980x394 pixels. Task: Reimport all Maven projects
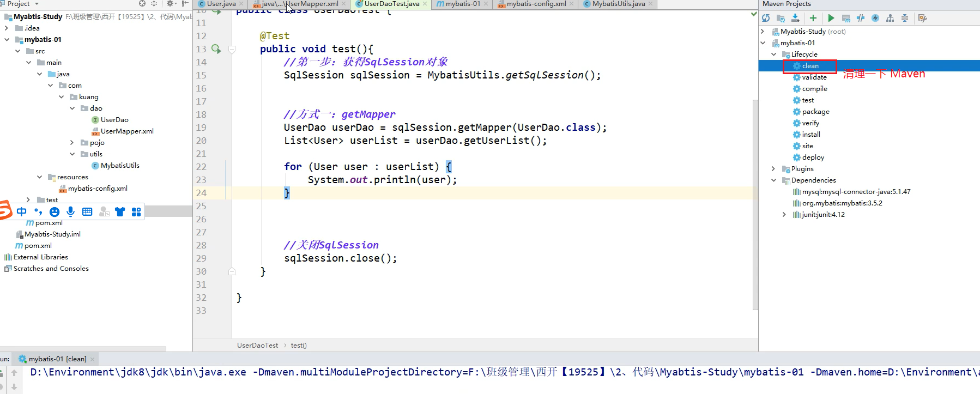coord(766,18)
